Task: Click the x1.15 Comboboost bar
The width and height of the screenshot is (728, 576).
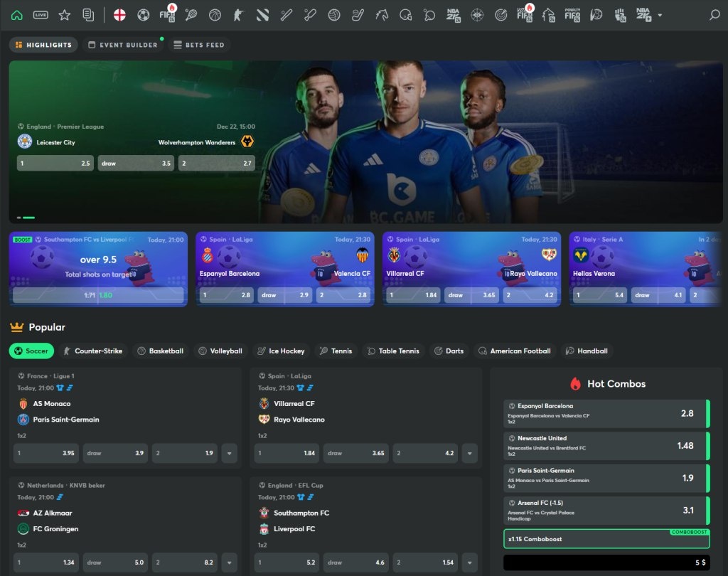Action: pyautogui.click(x=606, y=539)
